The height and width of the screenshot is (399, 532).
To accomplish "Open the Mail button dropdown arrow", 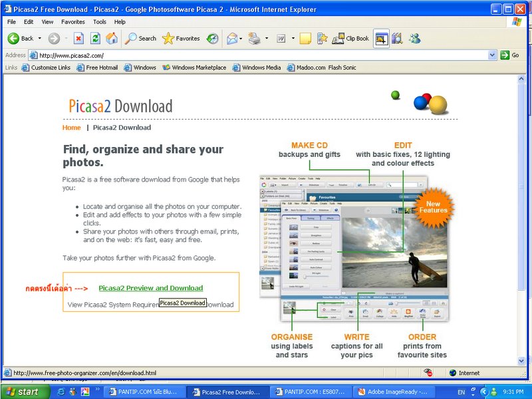I will pos(241,39).
